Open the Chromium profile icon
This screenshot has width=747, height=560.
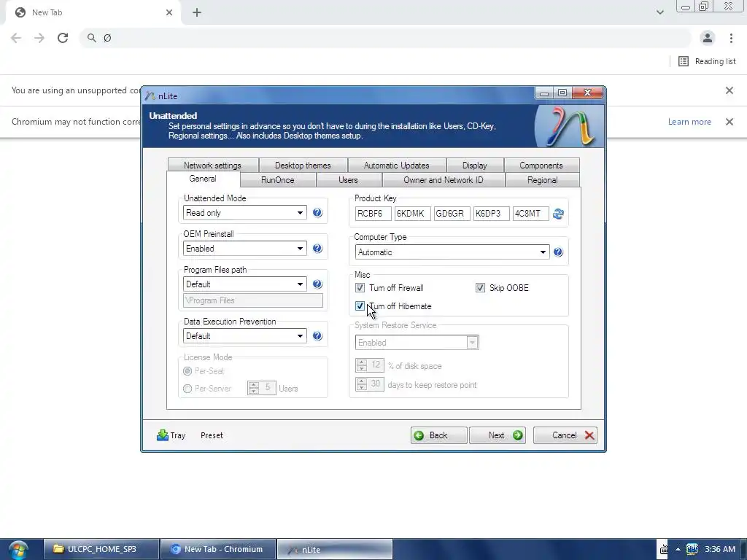coord(708,38)
